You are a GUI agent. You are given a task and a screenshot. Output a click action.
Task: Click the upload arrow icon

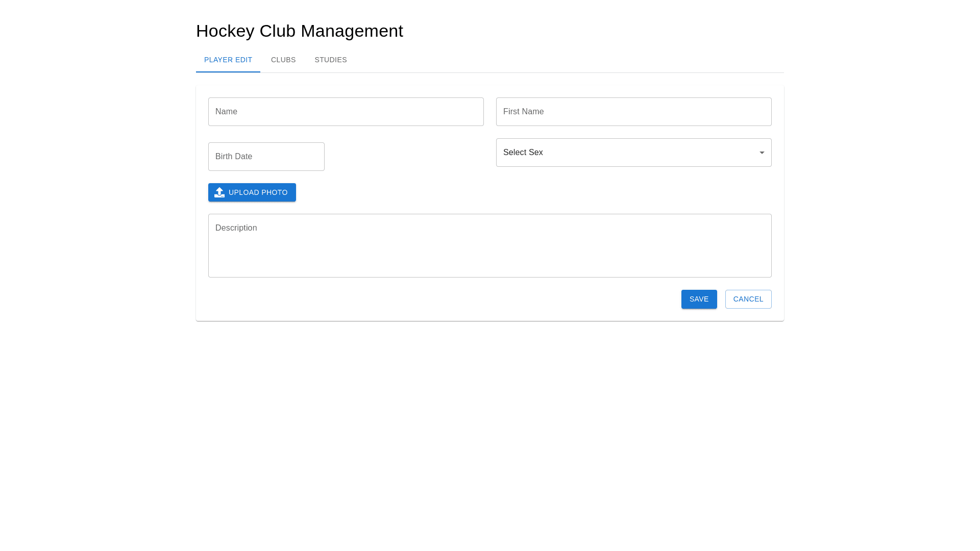click(219, 192)
